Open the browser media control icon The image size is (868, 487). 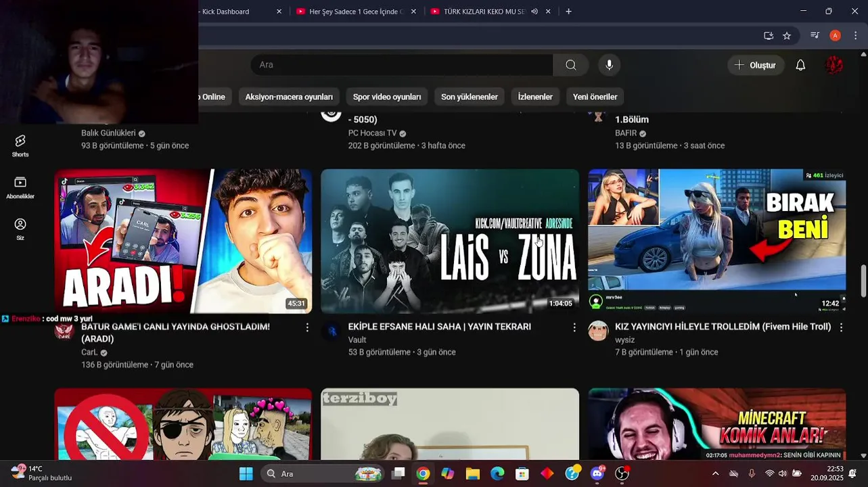pos(815,36)
